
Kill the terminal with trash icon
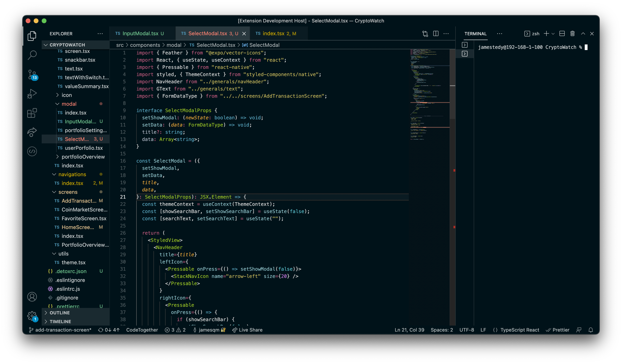point(572,34)
